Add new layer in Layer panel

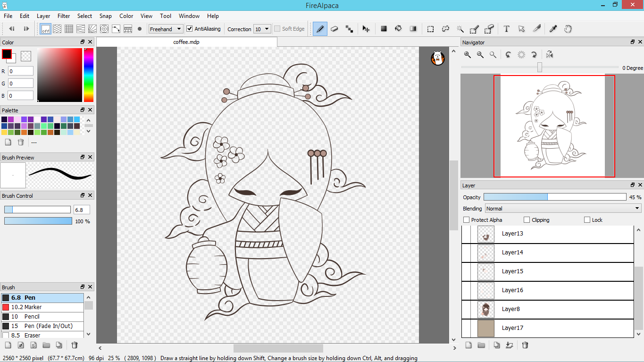tap(468, 345)
